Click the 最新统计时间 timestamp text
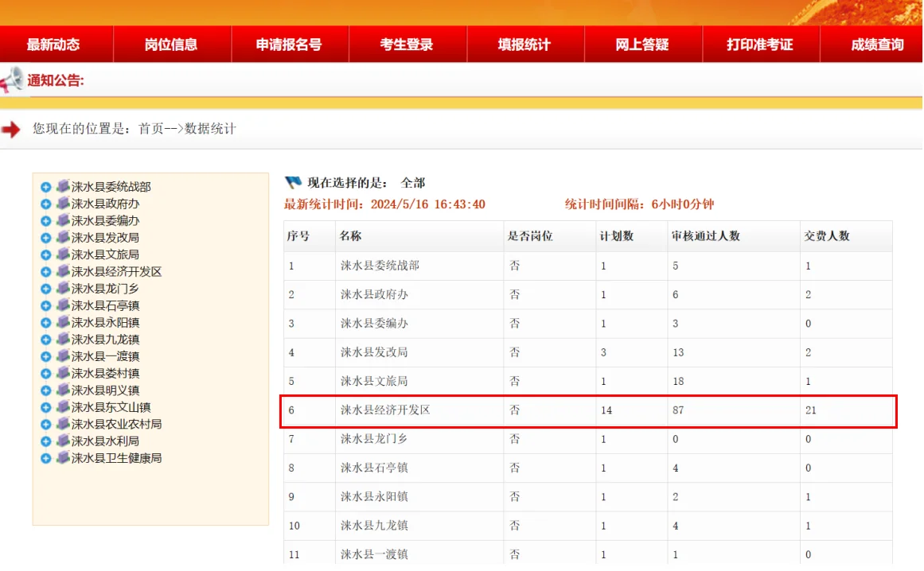The width and height of the screenshot is (924, 571). click(385, 204)
